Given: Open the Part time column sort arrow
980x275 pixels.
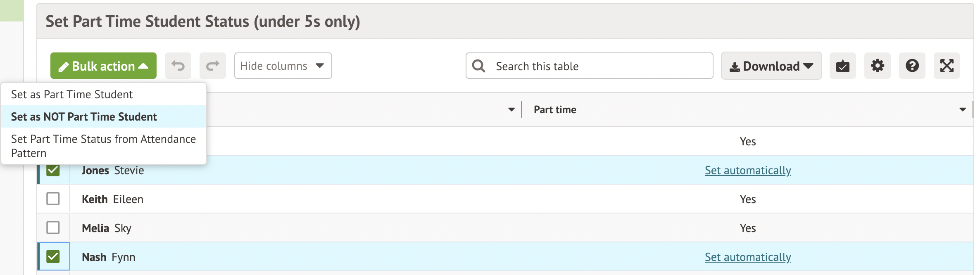Looking at the screenshot, I should pos(963,109).
